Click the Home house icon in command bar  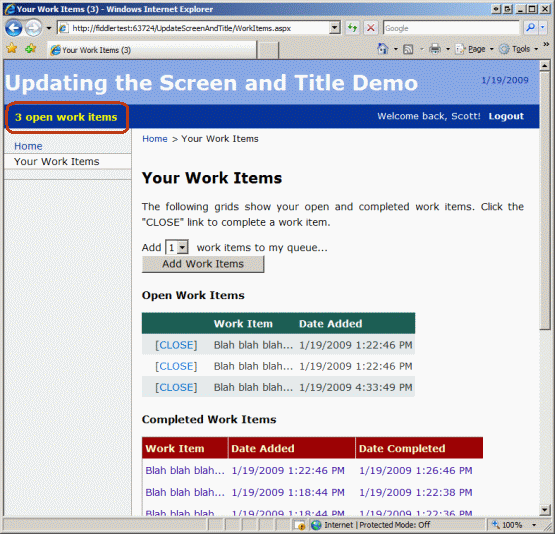pos(383,49)
